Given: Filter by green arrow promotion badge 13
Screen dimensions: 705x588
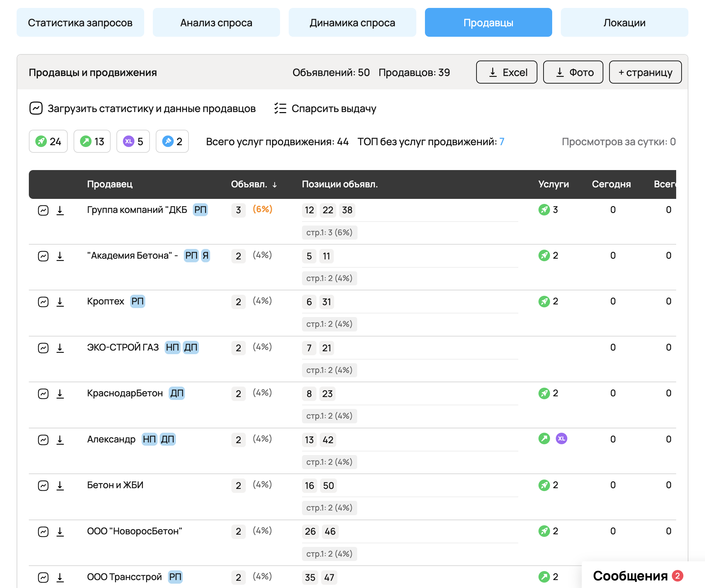Looking at the screenshot, I should click(x=92, y=141).
